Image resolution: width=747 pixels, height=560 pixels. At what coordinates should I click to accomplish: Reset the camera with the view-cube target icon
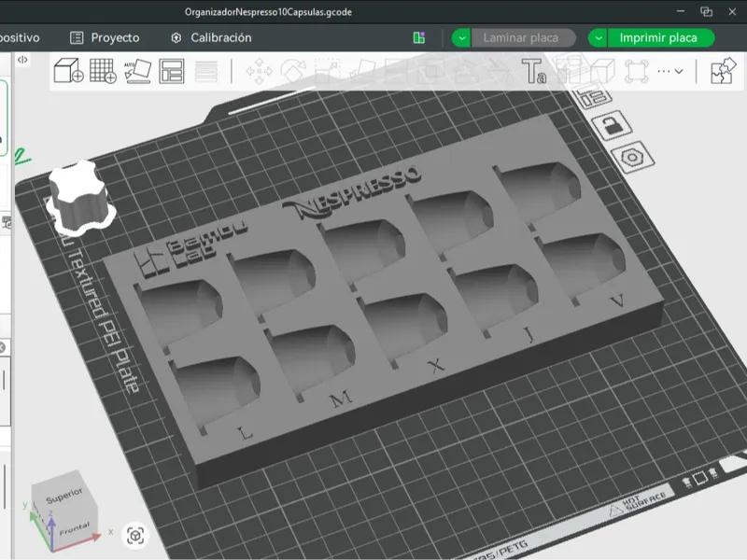click(x=135, y=535)
